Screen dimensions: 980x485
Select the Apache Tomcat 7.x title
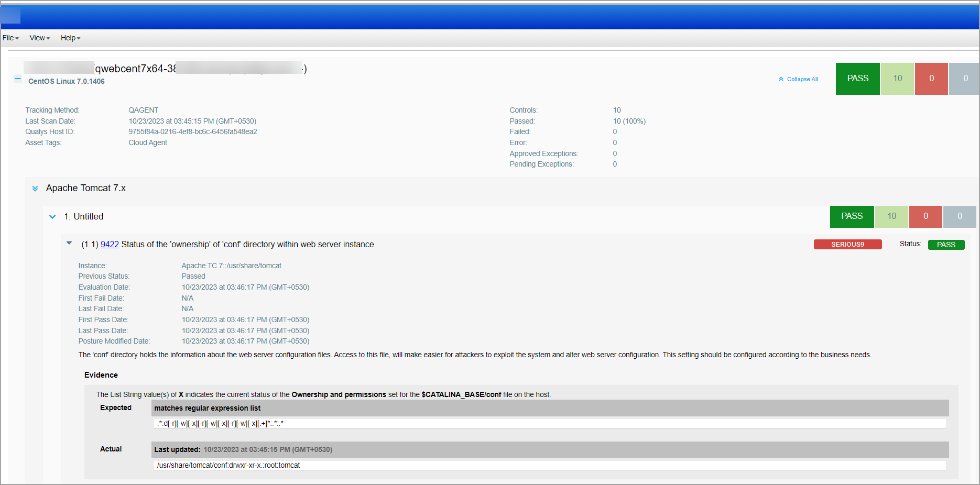coord(86,188)
